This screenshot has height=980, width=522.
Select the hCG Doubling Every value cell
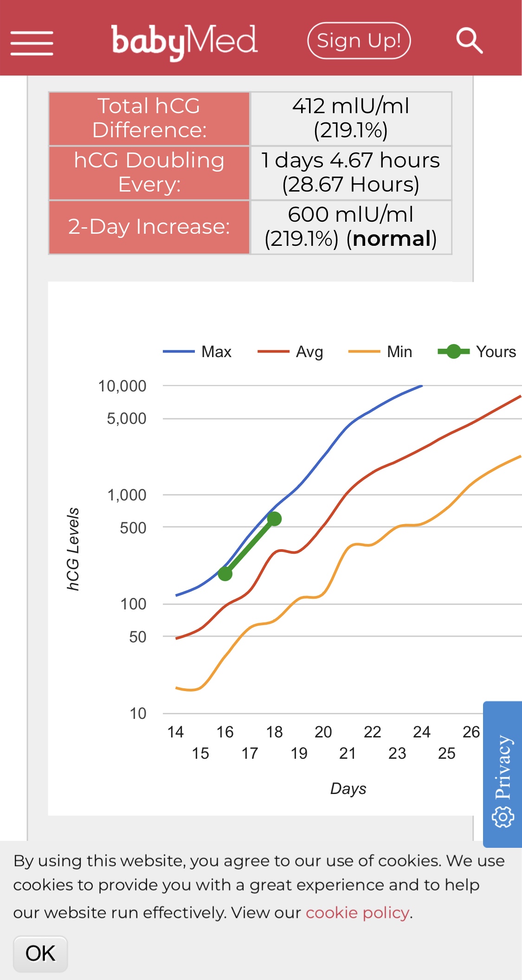[350, 173]
